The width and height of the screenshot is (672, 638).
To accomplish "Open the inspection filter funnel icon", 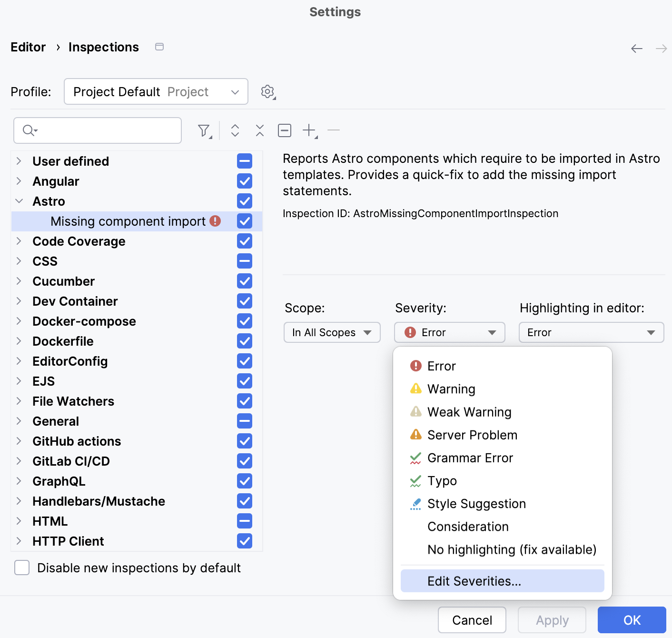I will (x=204, y=130).
